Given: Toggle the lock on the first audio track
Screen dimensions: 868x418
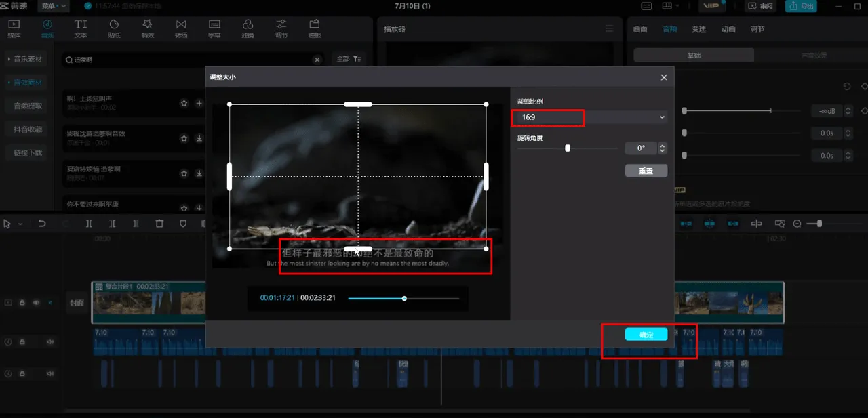Looking at the screenshot, I should 22,342.
